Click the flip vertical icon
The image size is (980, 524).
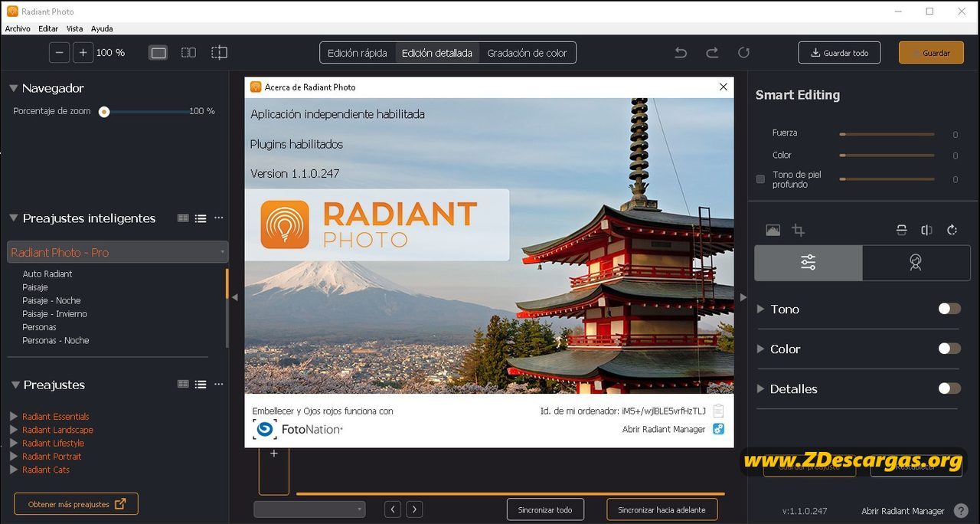[902, 230]
